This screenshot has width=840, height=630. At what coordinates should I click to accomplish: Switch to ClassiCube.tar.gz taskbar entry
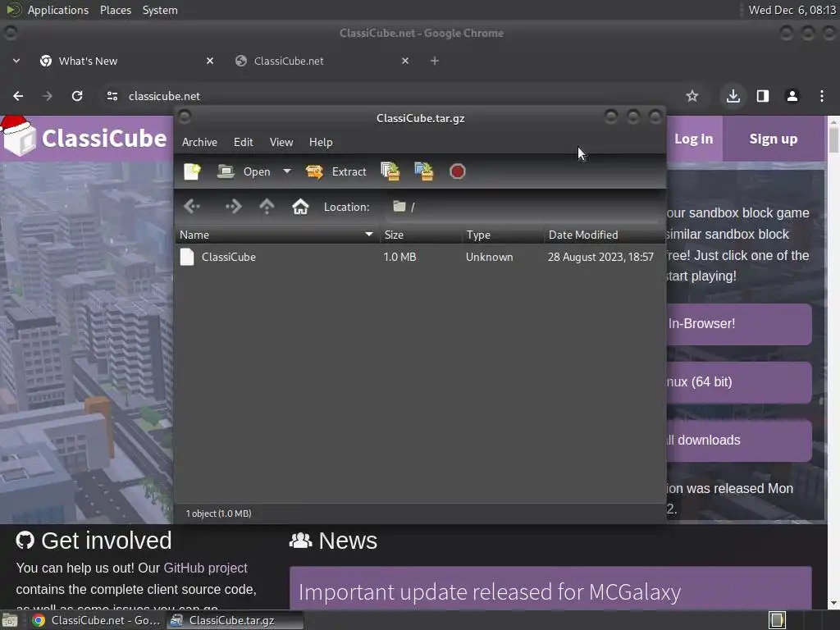(x=235, y=620)
